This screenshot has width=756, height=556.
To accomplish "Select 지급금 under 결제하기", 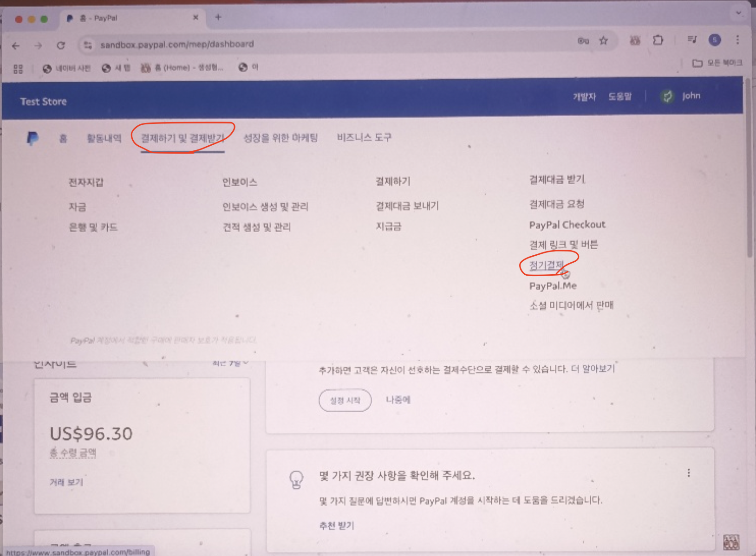I will click(389, 226).
